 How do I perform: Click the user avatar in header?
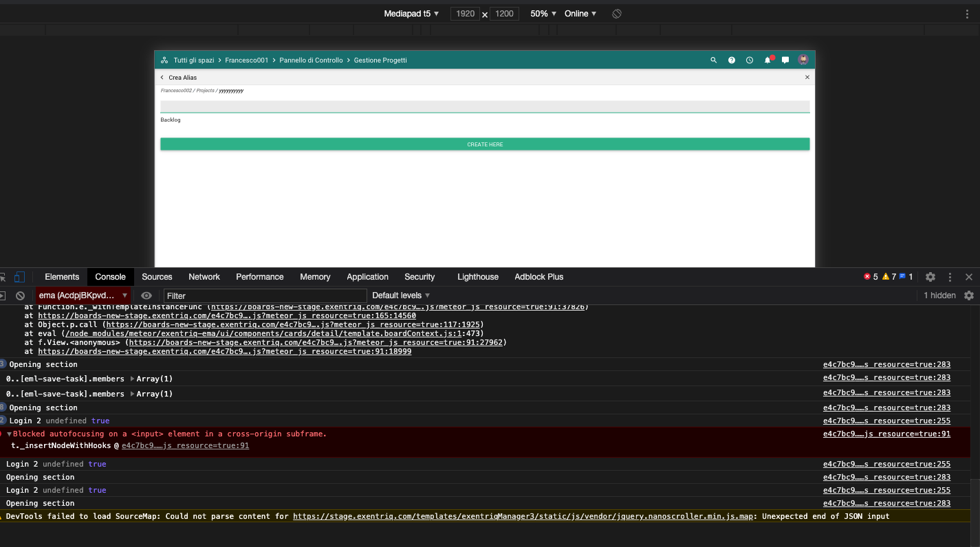[803, 60]
